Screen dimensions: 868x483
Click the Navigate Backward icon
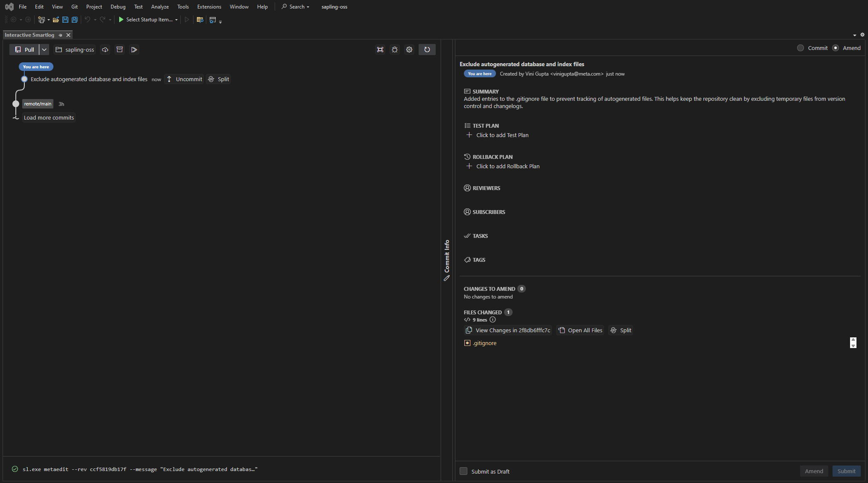[14, 20]
